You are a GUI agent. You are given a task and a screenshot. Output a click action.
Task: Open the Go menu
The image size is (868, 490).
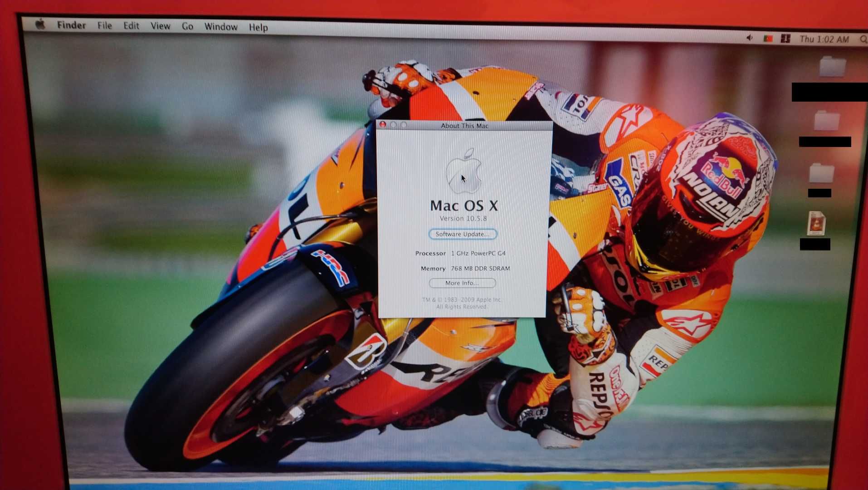pos(187,26)
